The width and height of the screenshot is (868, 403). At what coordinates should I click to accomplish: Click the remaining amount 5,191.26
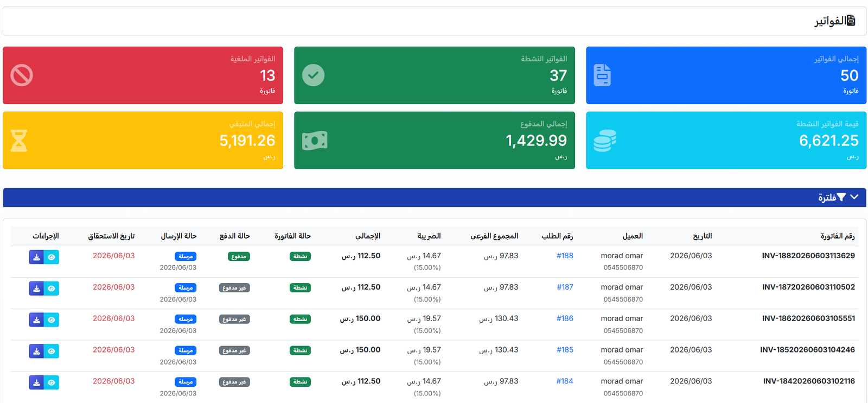pos(247,140)
